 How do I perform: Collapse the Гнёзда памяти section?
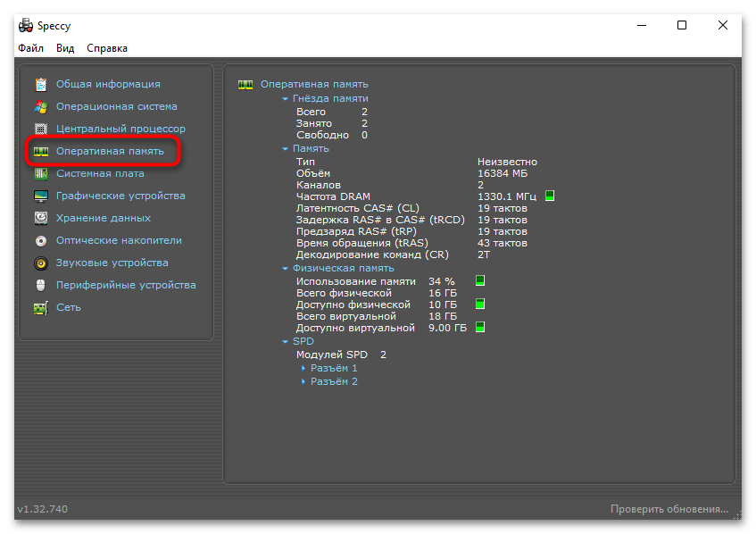click(286, 99)
